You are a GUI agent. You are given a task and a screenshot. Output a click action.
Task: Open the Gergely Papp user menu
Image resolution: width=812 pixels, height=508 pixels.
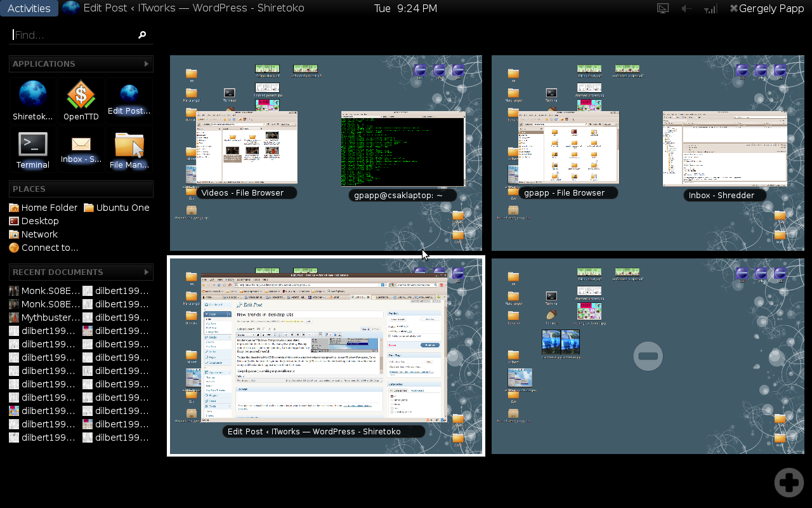[766, 8]
